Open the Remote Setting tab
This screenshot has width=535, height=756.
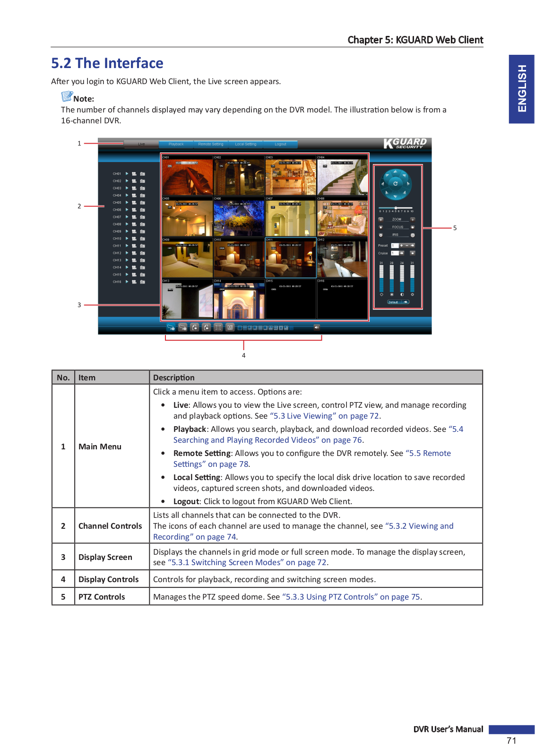click(x=211, y=144)
